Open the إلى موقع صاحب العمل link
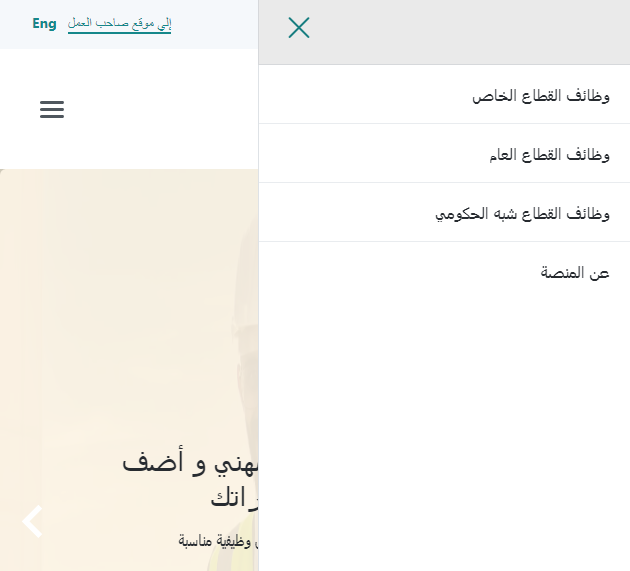 click(x=119, y=23)
